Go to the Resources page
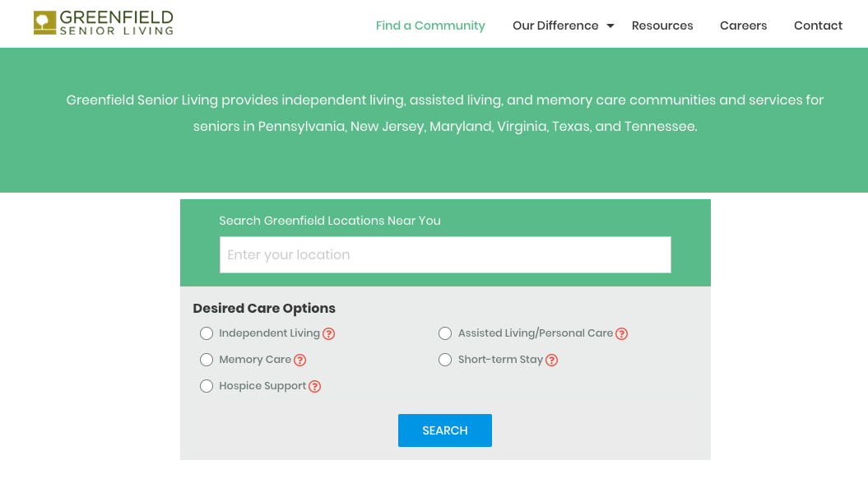This screenshot has width=868, height=484. click(x=662, y=26)
